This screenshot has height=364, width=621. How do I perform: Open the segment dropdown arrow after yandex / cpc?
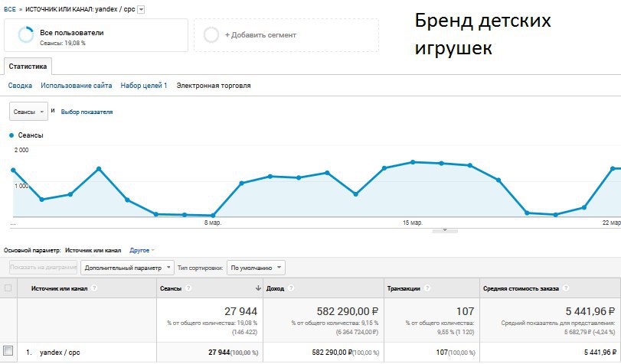(141, 10)
